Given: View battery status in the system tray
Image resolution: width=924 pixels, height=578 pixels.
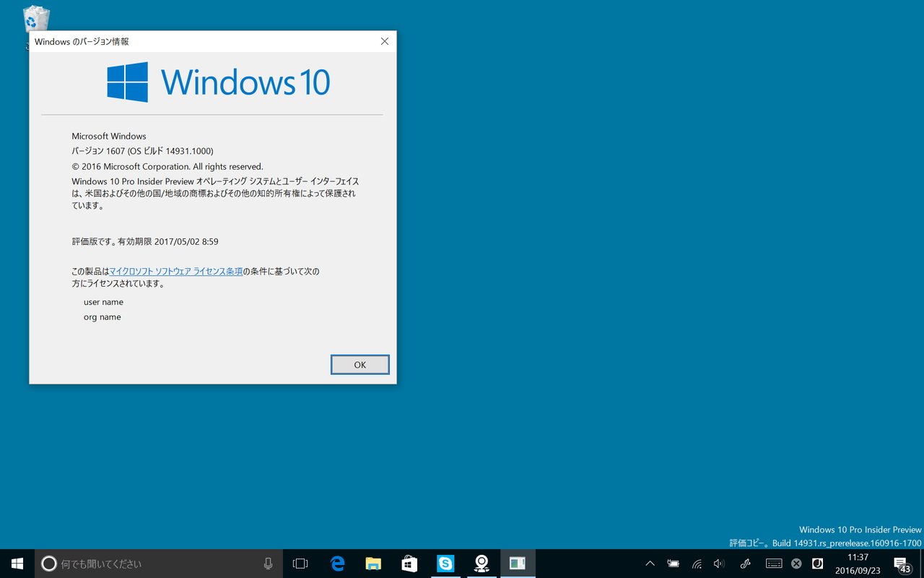Looking at the screenshot, I should click(x=674, y=563).
